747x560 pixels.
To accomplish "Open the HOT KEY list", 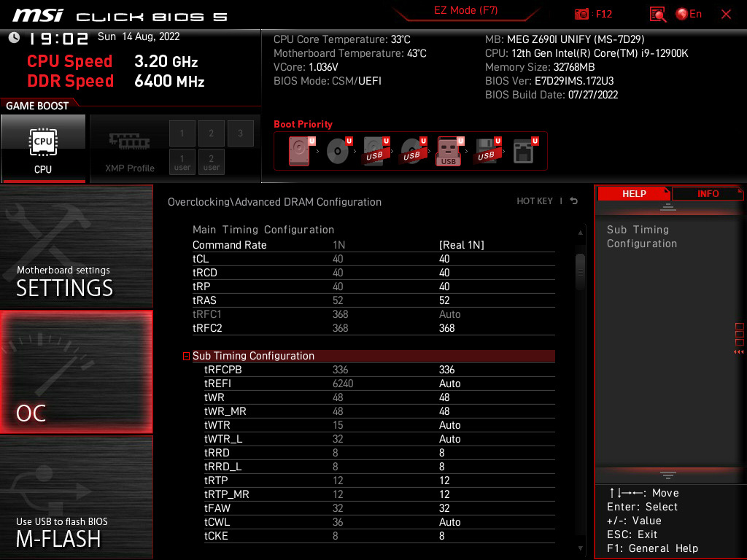I will 535,201.
